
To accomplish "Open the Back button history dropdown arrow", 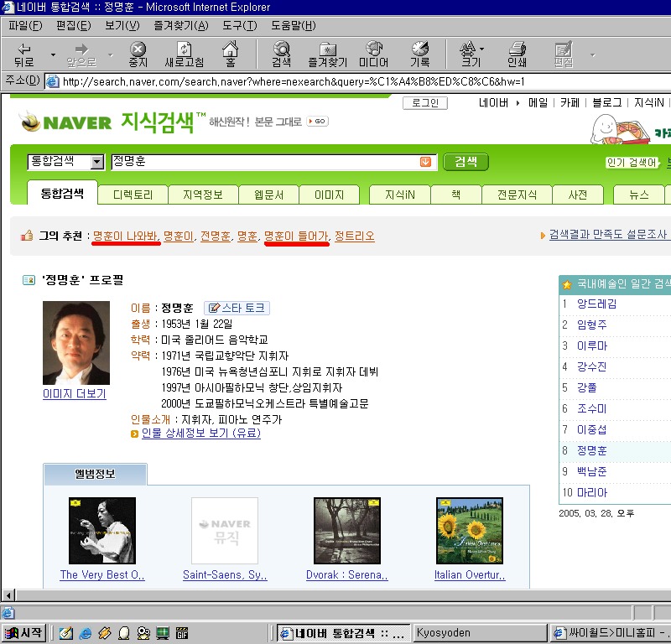I will (53, 55).
